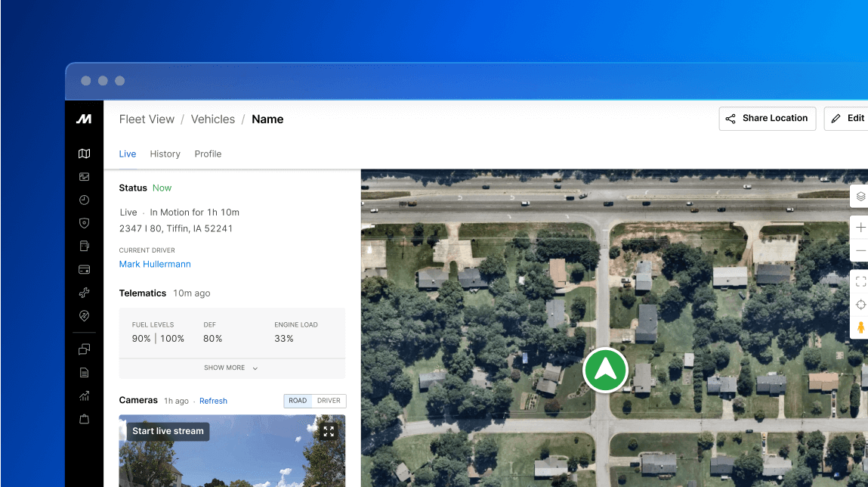Open the map layers selector icon

click(861, 195)
